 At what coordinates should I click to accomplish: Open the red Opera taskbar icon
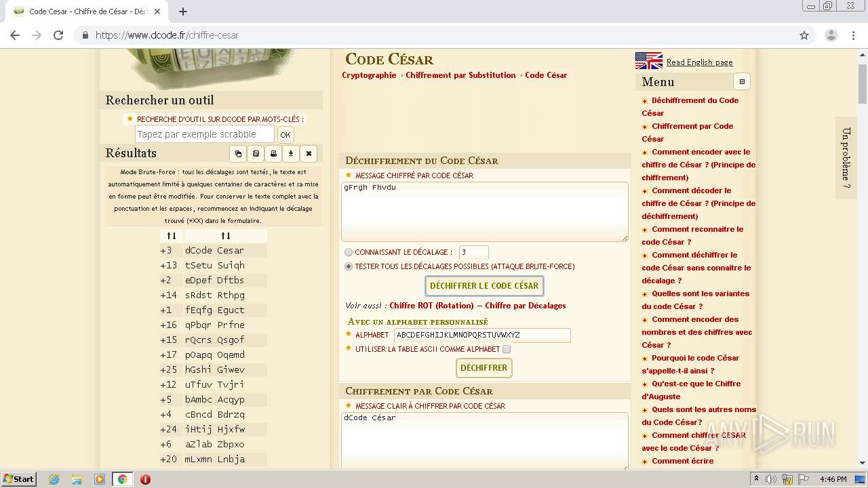(145, 479)
